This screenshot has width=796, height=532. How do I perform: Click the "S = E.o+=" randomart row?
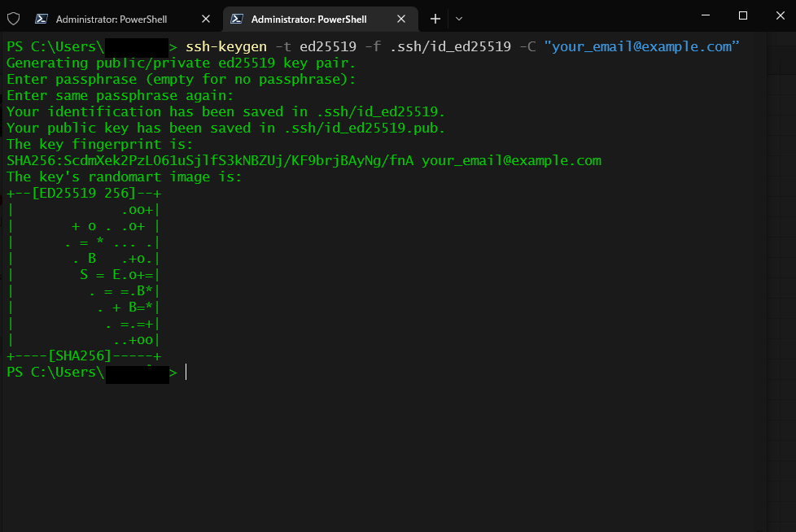coord(84,274)
